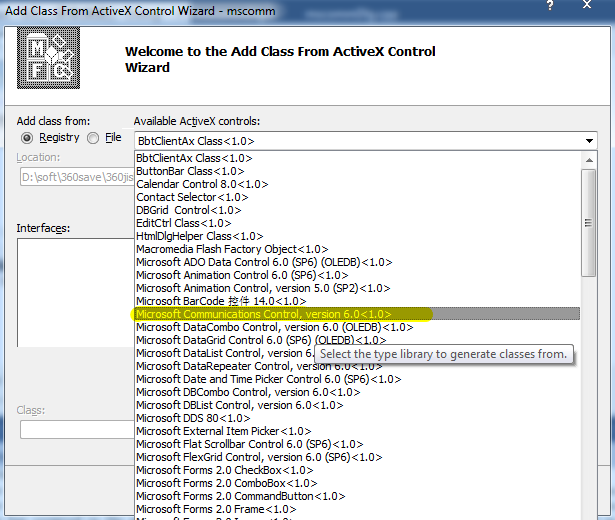Click the help question mark icon in title bar
Image resolution: width=615 pixels, height=520 pixels.
[x=550, y=5]
